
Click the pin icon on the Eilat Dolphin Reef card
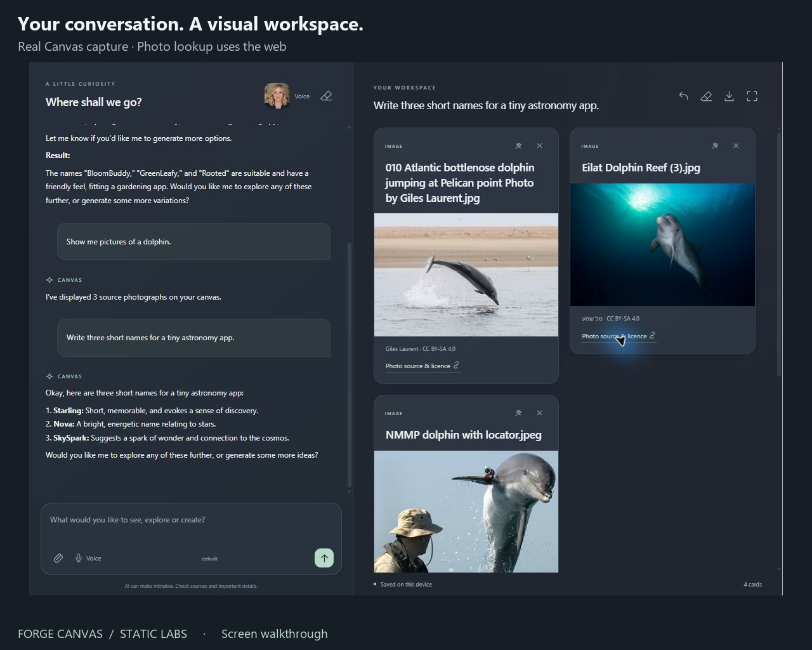coord(715,146)
